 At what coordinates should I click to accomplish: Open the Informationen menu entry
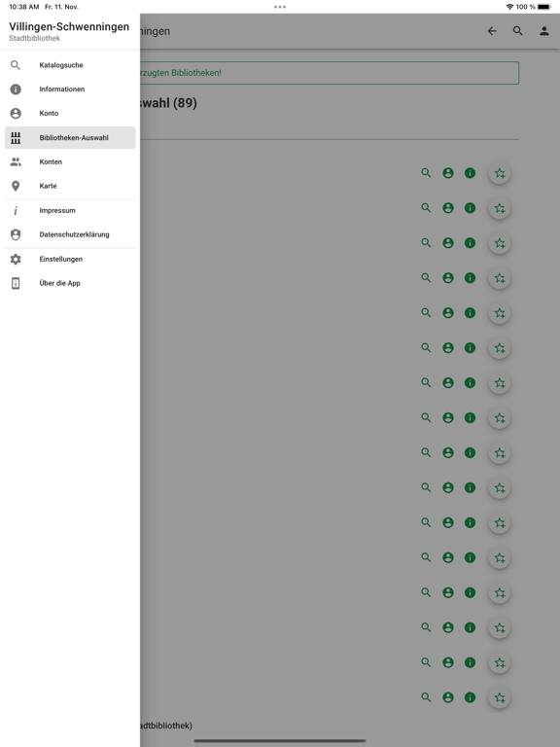click(70, 89)
